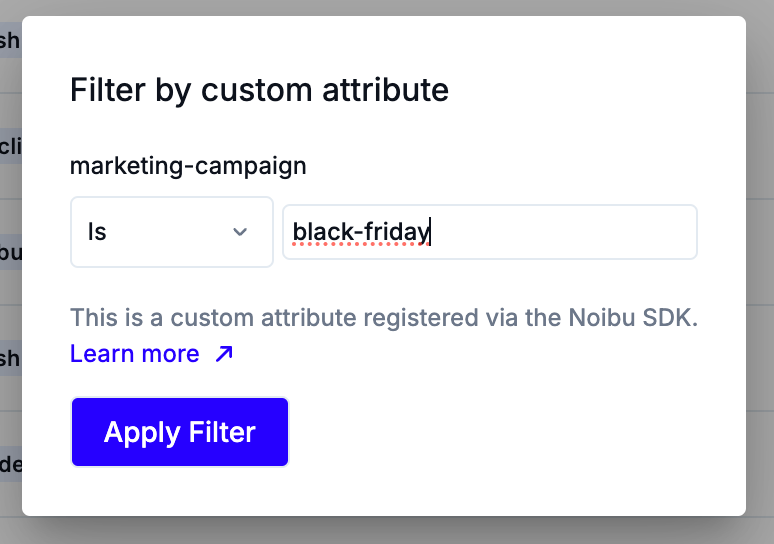Click the Apply Filter button

(x=180, y=432)
